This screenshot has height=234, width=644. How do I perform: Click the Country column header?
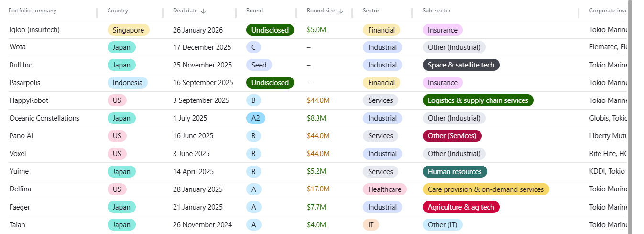[x=118, y=11]
